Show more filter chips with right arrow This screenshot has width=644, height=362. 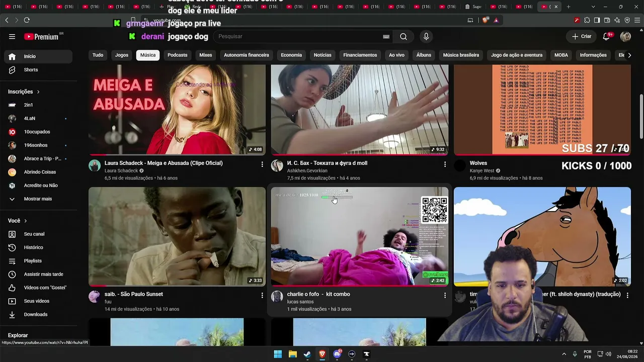pos(629,55)
